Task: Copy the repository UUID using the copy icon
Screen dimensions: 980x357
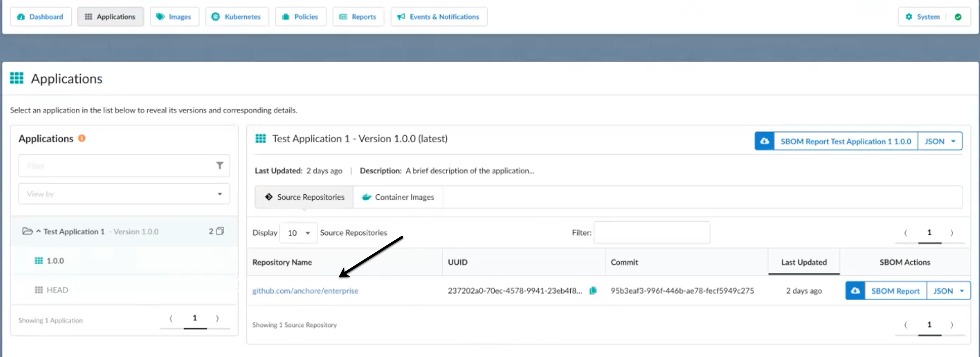Action: (593, 291)
